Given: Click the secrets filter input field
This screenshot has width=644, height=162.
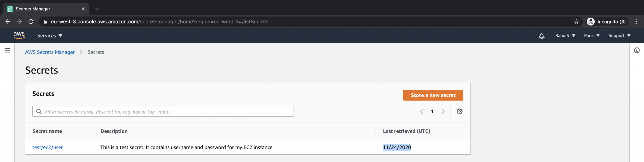Looking at the screenshot, I should pyautogui.click(x=162, y=111).
